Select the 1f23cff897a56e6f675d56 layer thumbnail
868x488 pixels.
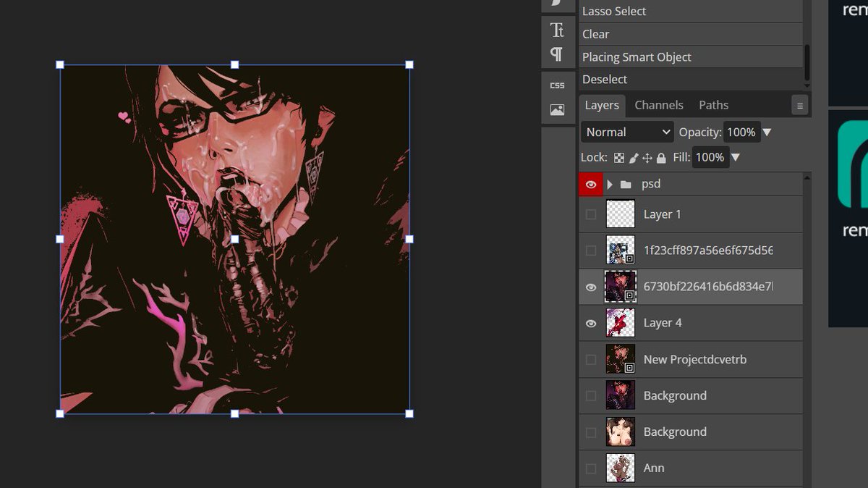pyautogui.click(x=620, y=251)
